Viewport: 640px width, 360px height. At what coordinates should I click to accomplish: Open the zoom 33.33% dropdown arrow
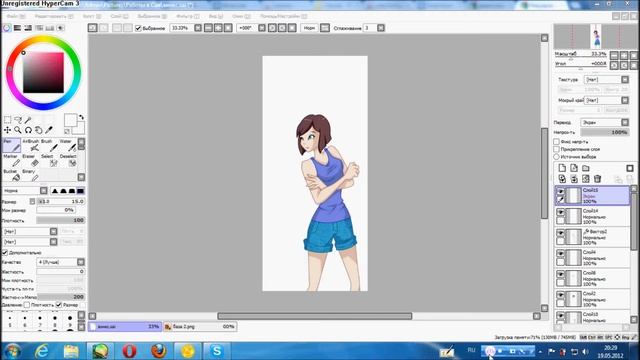(x=198, y=28)
